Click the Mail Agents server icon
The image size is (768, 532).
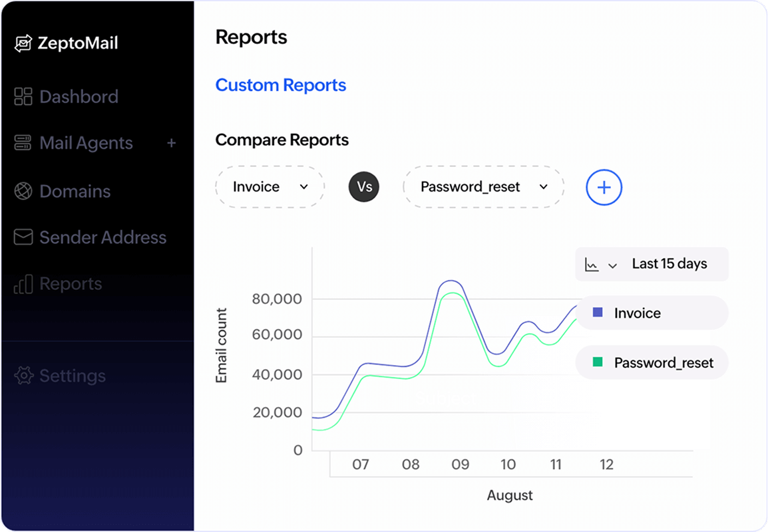pyautogui.click(x=23, y=143)
